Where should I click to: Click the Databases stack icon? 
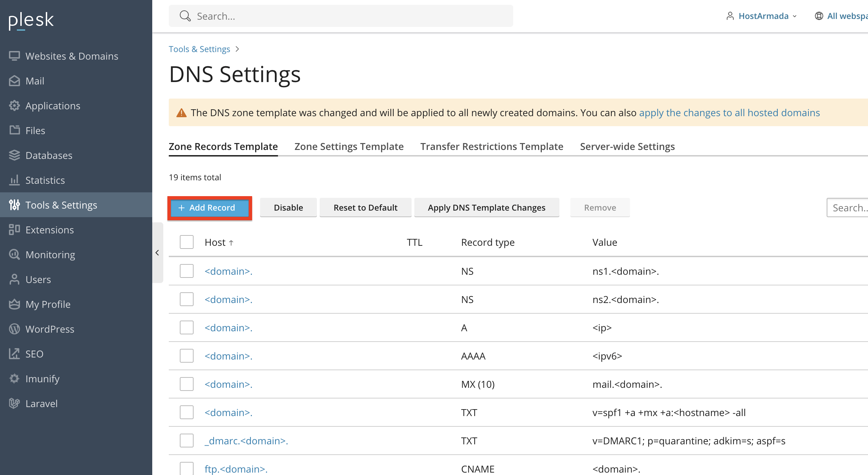(14, 155)
